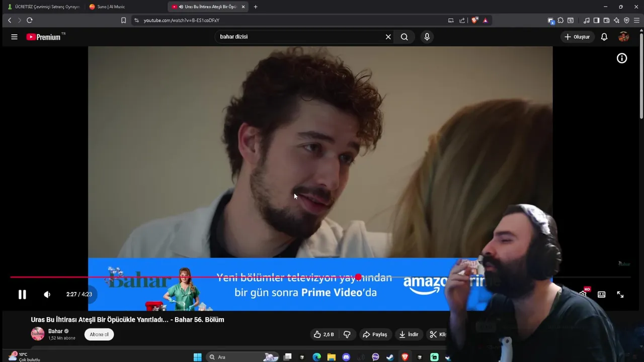The height and width of the screenshot is (362, 644).
Task: Open a new browser tab
Action: point(256,7)
